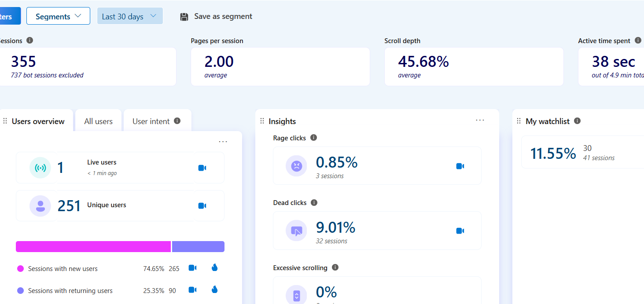Click Save as segment button
Image resolution: width=644 pixels, height=304 pixels.
(216, 16)
